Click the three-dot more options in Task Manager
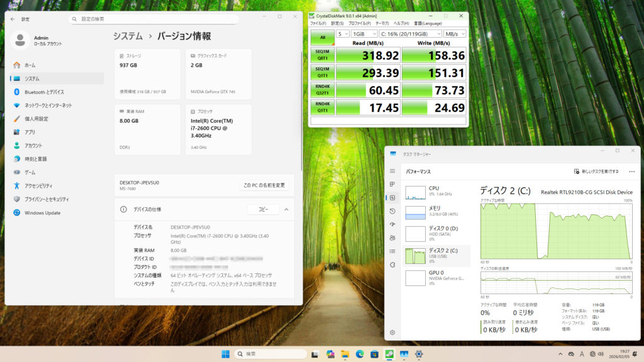This screenshot has width=644, height=362. (x=631, y=171)
